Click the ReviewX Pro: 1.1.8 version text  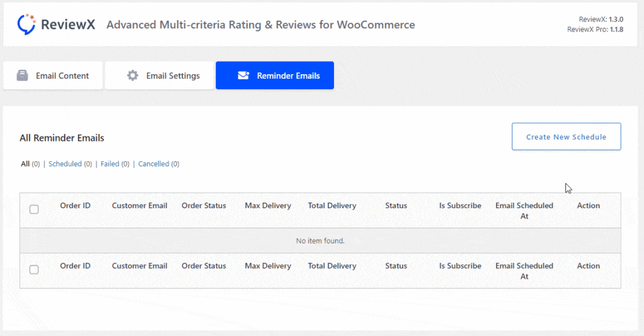point(595,30)
